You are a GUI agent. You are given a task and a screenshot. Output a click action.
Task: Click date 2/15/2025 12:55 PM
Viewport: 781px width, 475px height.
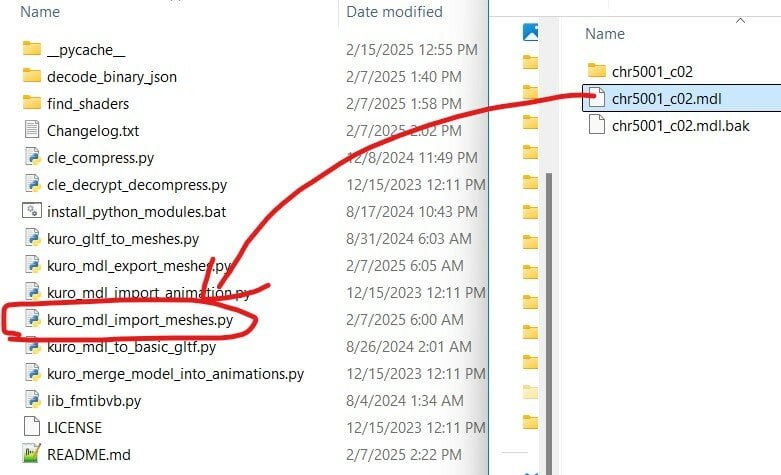(411, 49)
